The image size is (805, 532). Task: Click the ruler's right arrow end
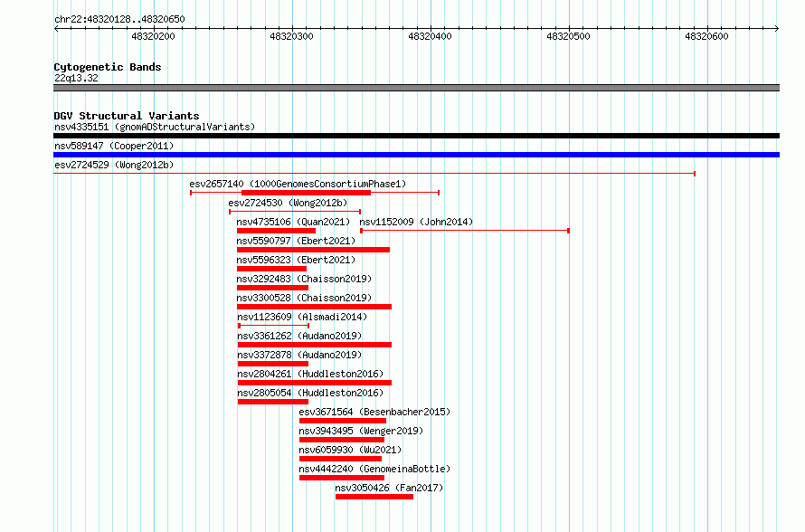coord(777,29)
